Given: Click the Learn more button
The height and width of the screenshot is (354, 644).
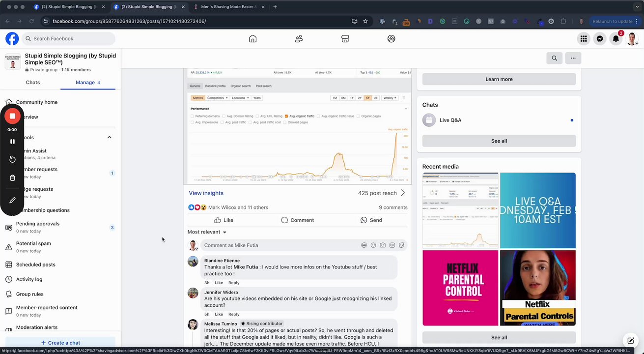Looking at the screenshot, I should 499,79.
